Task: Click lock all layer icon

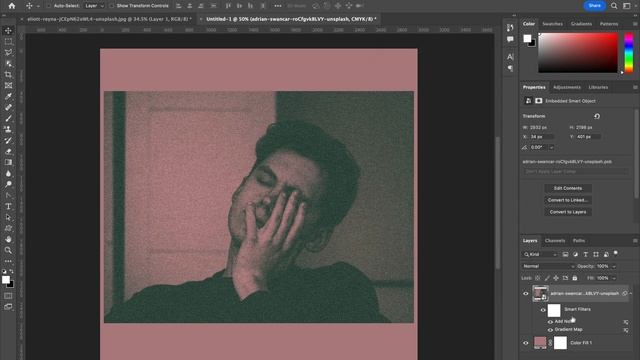Action: 575,278
